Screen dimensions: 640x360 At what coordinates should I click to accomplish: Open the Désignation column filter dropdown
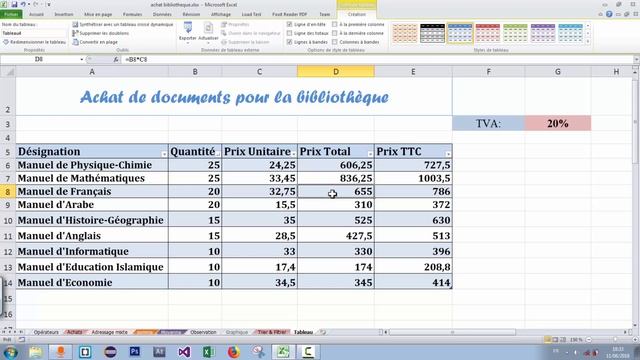[x=164, y=154]
